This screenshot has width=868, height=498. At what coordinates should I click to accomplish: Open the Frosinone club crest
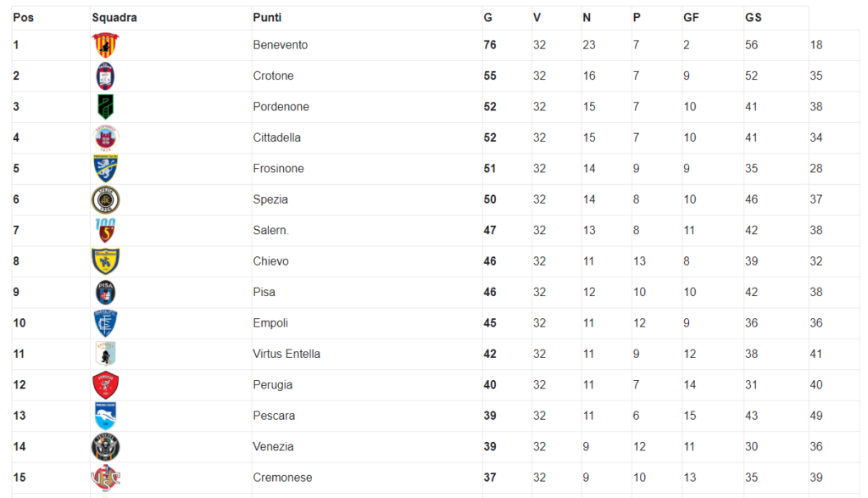point(105,168)
